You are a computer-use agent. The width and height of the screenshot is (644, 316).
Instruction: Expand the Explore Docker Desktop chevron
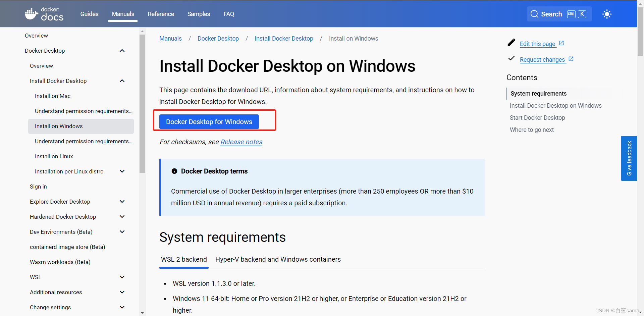coord(122,202)
